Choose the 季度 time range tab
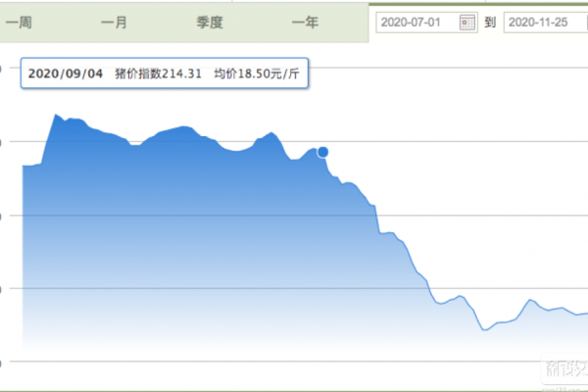The image size is (588, 392). pos(210,23)
